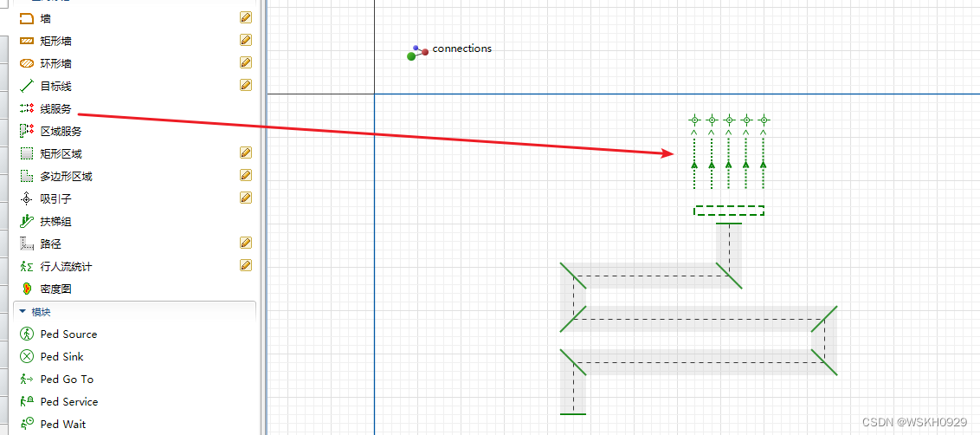Click the Ped Source label
980x435 pixels.
[68, 334]
